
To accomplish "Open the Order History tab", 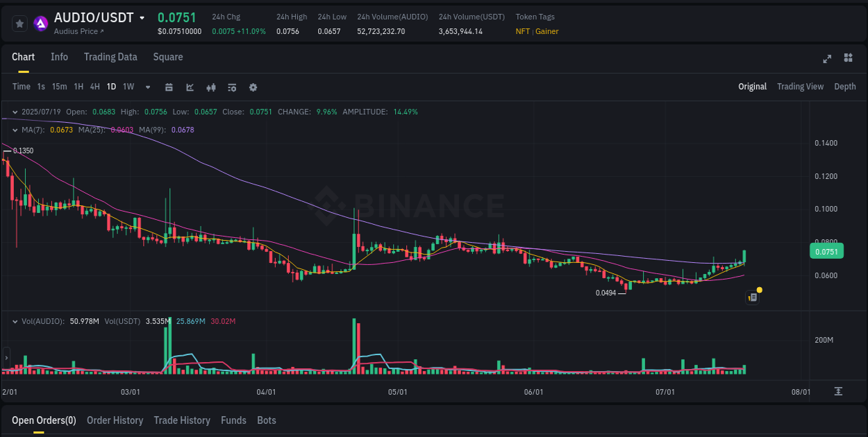I will tap(115, 420).
